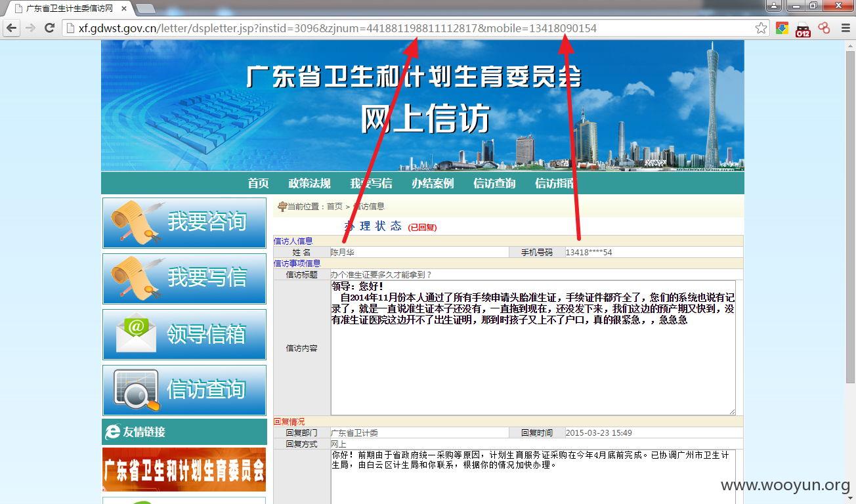856x504 pixels.
Task: Click the page icon in address bar
Action: (70, 28)
